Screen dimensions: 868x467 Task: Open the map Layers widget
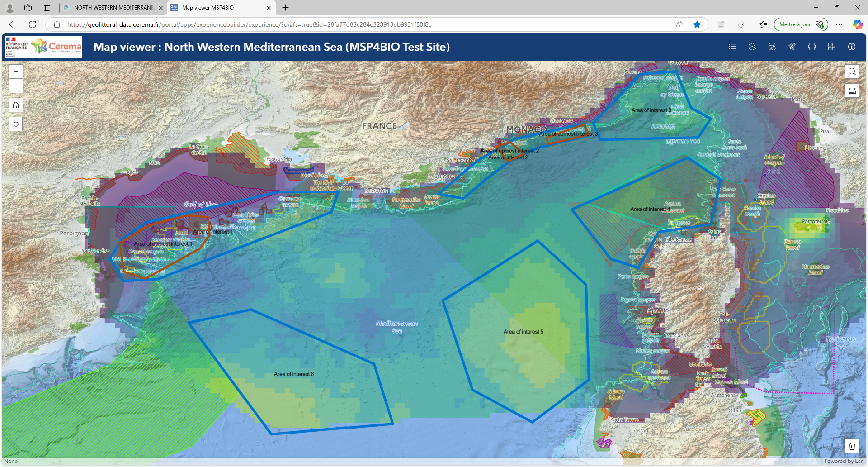tap(752, 47)
